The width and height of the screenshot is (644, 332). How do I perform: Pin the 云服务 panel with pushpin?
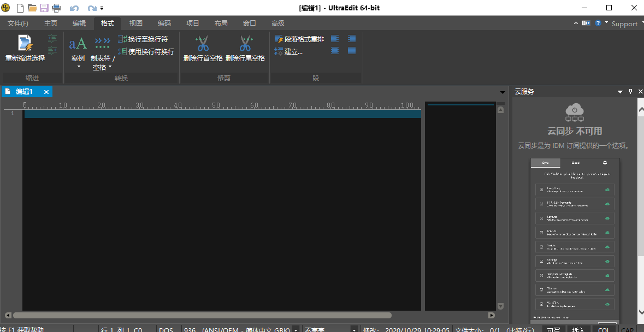click(630, 92)
